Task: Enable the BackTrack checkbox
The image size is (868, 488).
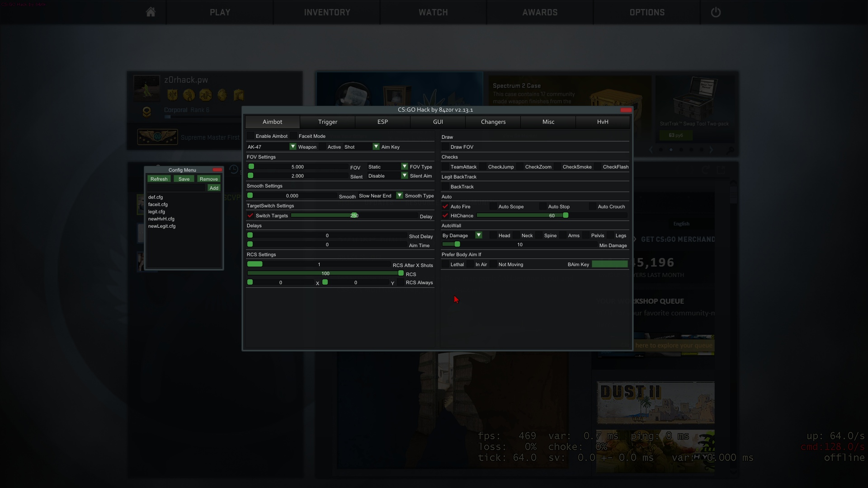Action: point(445,187)
